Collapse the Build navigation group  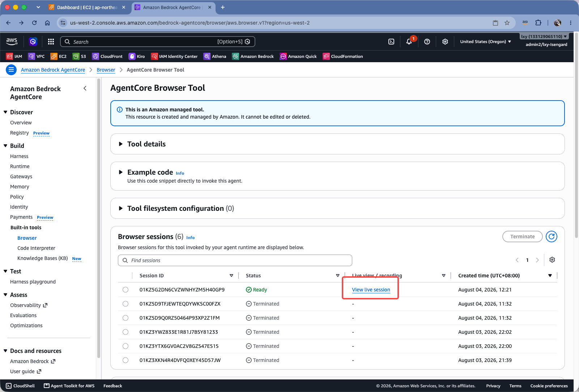[x=5, y=146]
